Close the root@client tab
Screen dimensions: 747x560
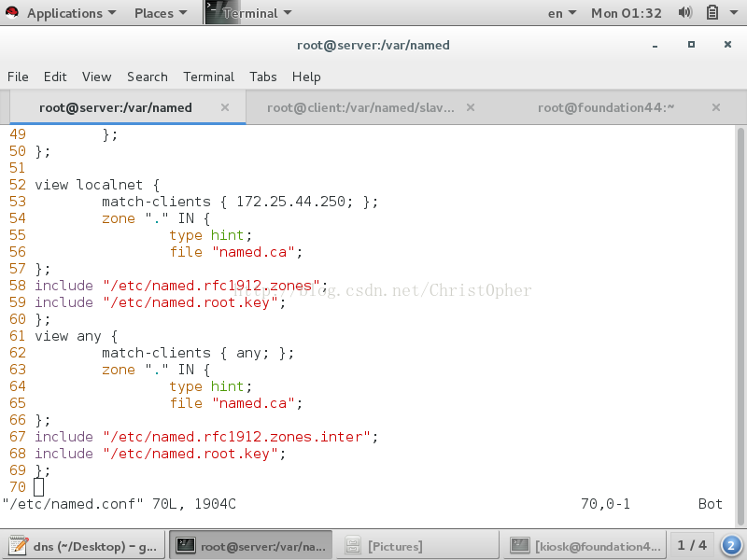coord(471,107)
